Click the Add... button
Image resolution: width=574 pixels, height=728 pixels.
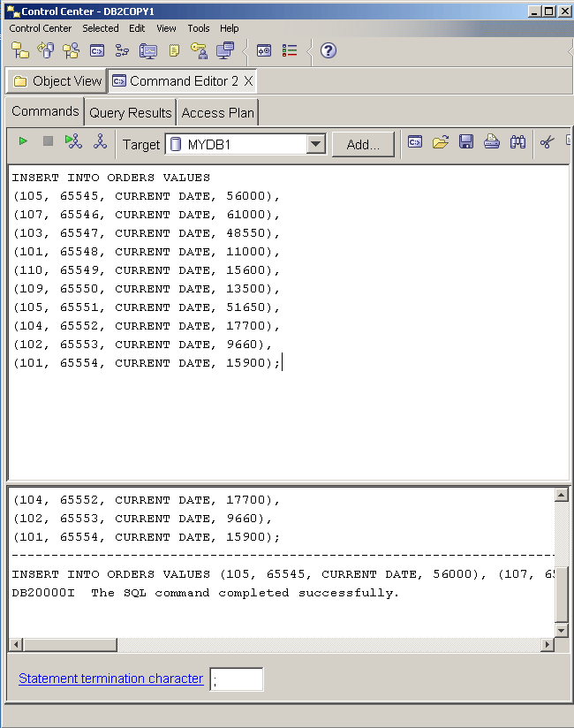[x=363, y=144]
